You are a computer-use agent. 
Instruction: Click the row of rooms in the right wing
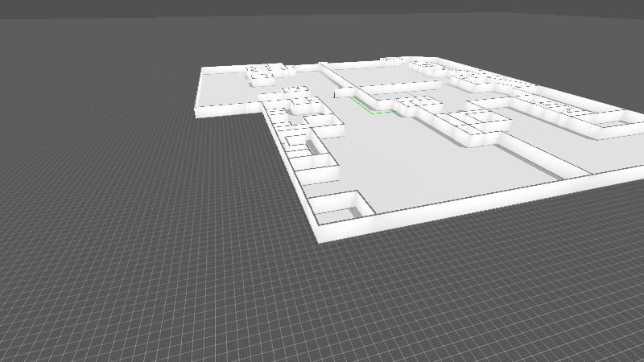pyautogui.click(x=563, y=109)
